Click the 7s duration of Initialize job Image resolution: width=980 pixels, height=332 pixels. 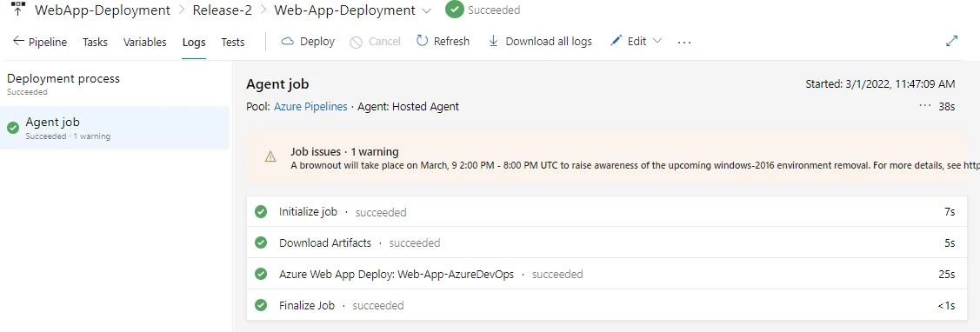click(x=950, y=212)
